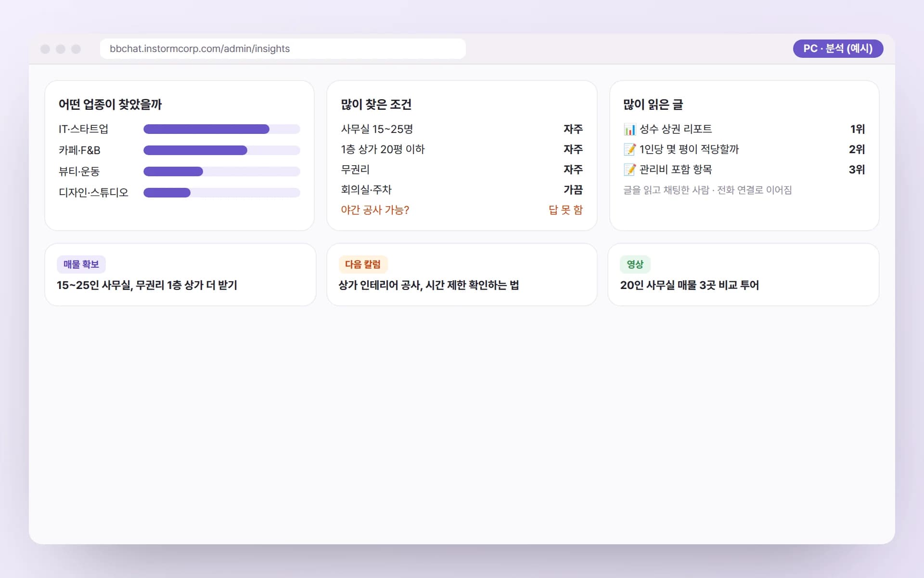Screen dimensions: 924x578
Task: Click the 카페·F&B progress bar
Action: [x=222, y=150]
